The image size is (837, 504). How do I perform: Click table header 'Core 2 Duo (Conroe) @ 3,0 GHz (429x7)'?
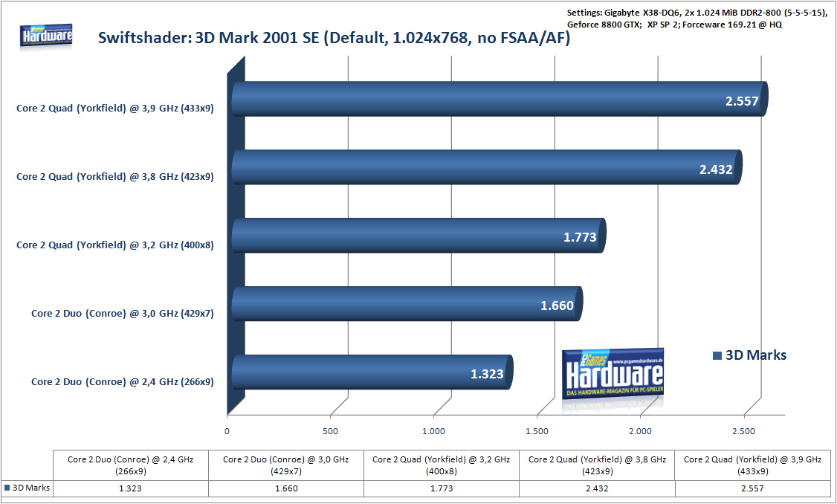point(285,465)
